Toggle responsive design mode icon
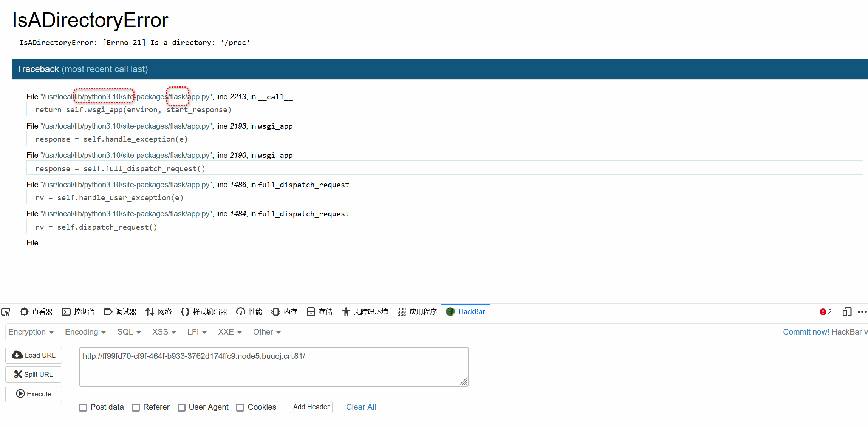Viewport: 868px width, 427px height. [847, 312]
